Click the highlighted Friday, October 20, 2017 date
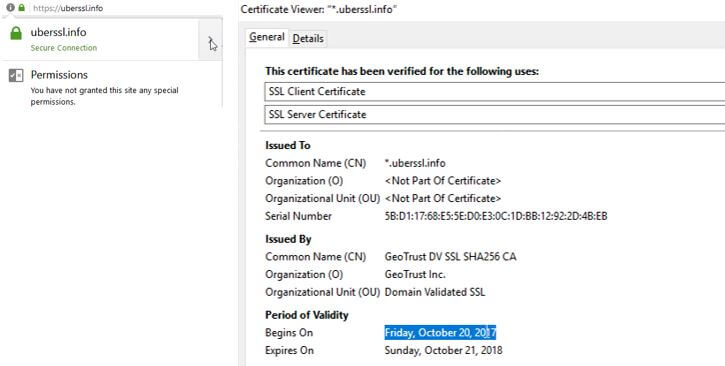This screenshot has height=366, width=725. pyautogui.click(x=440, y=332)
